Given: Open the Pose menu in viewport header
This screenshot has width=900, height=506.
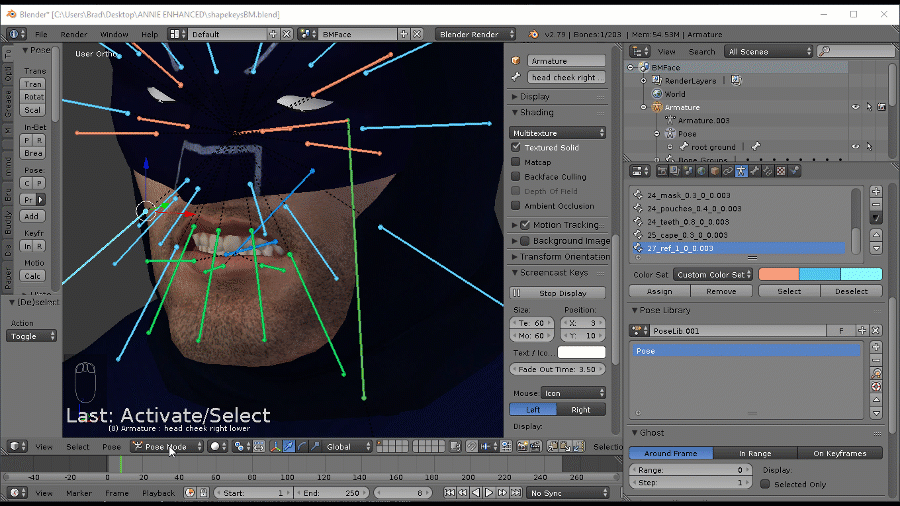Looking at the screenshot, I should point(111,447).
